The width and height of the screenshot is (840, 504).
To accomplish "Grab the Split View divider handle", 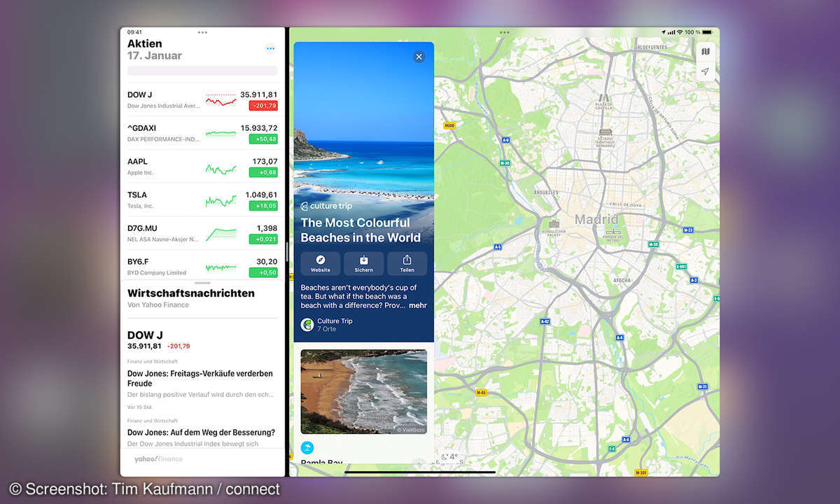I will pos(288,252).
